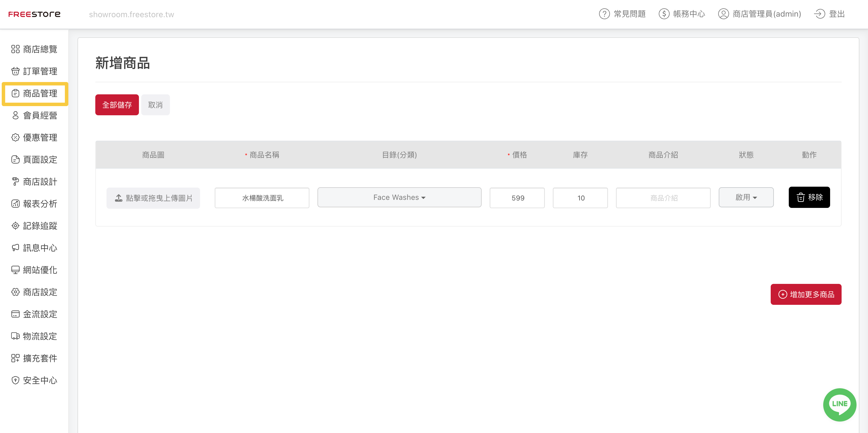Click the 商品管理 clipboard icon
This screenshot has width=868, height=433.
15,93
